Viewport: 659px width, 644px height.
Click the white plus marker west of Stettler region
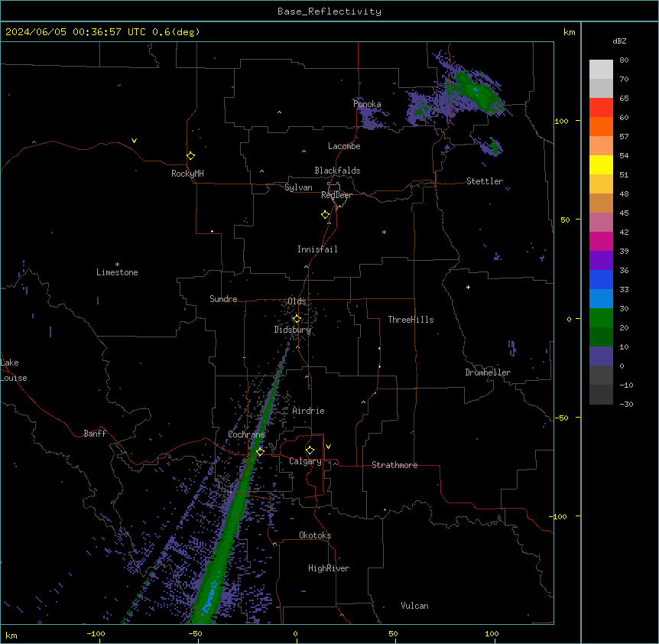tap(468, 287)
